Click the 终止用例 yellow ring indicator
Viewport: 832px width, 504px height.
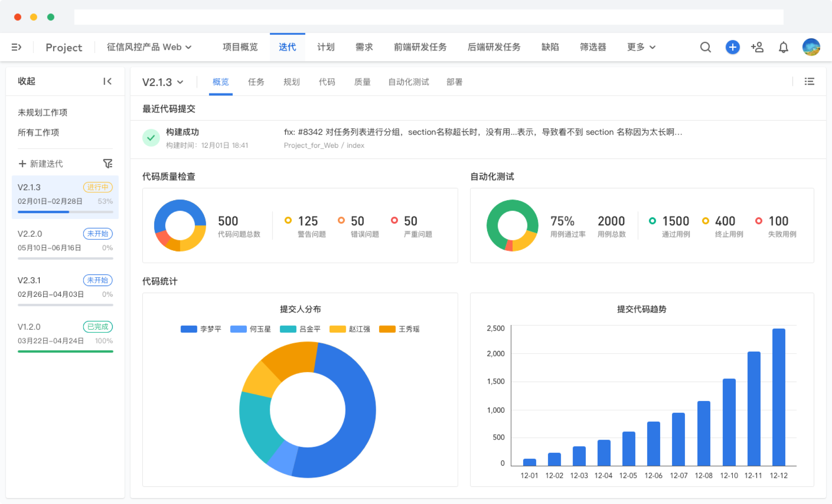click(705, 221)
